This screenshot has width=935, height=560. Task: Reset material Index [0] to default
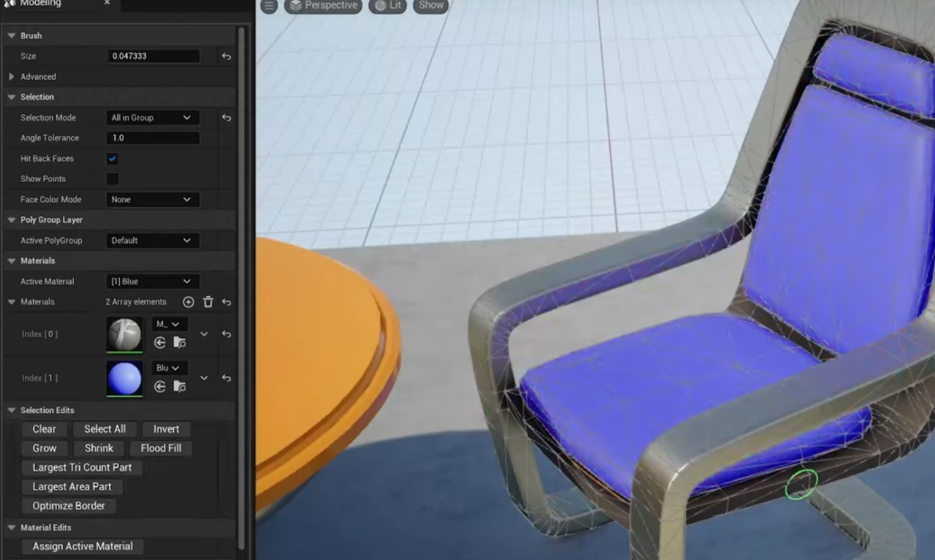coord(226,334)
